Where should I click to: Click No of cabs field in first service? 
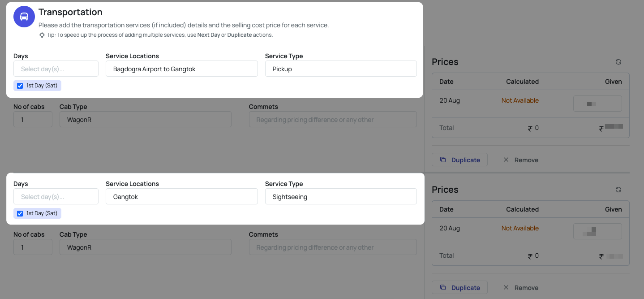click(x=33, y=120)
